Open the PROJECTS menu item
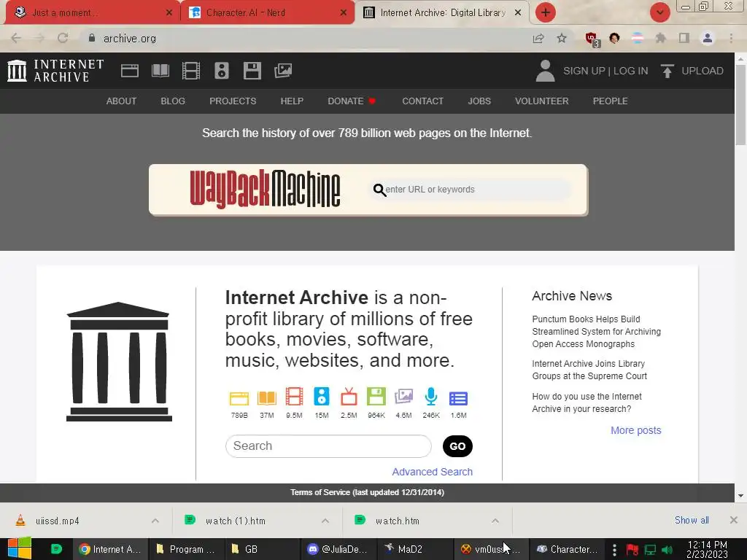 pyautogui.click(x=233, y=101)
